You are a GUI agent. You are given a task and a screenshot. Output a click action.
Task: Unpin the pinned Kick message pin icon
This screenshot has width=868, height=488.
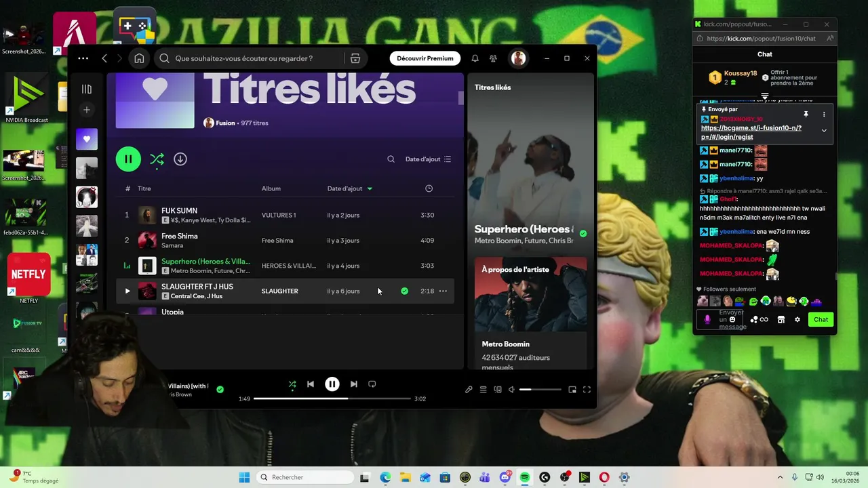(x=806, y=115)
